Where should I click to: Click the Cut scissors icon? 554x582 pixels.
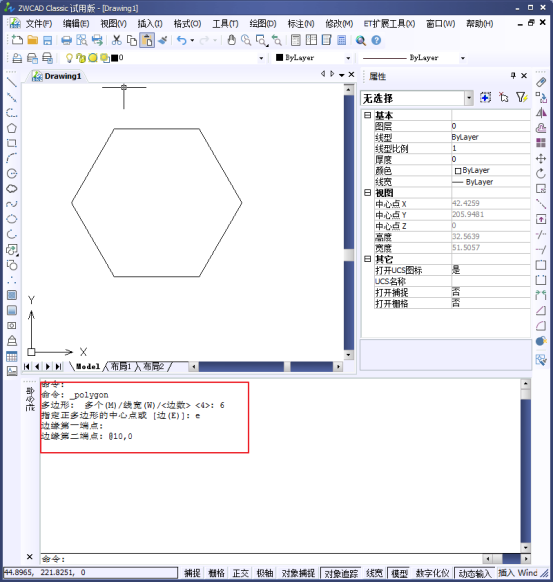pos(117,40)
